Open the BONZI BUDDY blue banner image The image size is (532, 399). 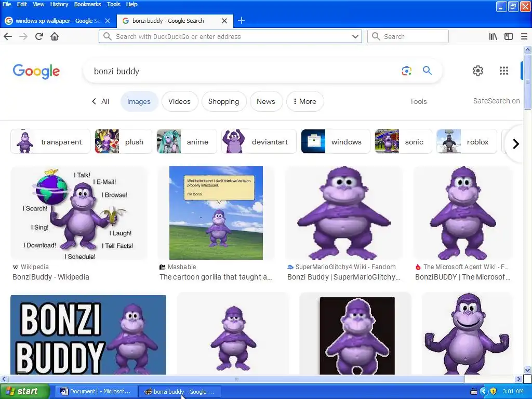click(88, 335)
